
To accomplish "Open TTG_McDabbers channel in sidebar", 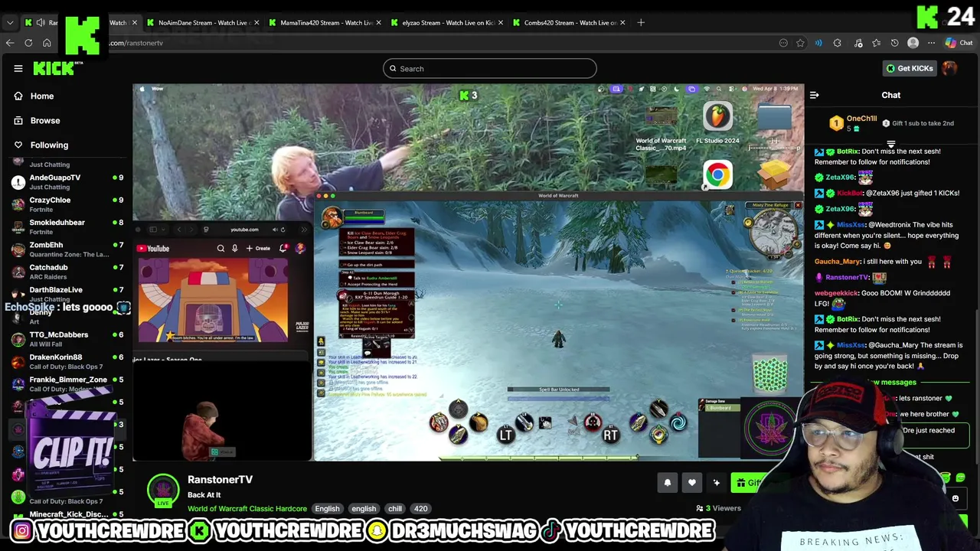I will click(69, 338).
